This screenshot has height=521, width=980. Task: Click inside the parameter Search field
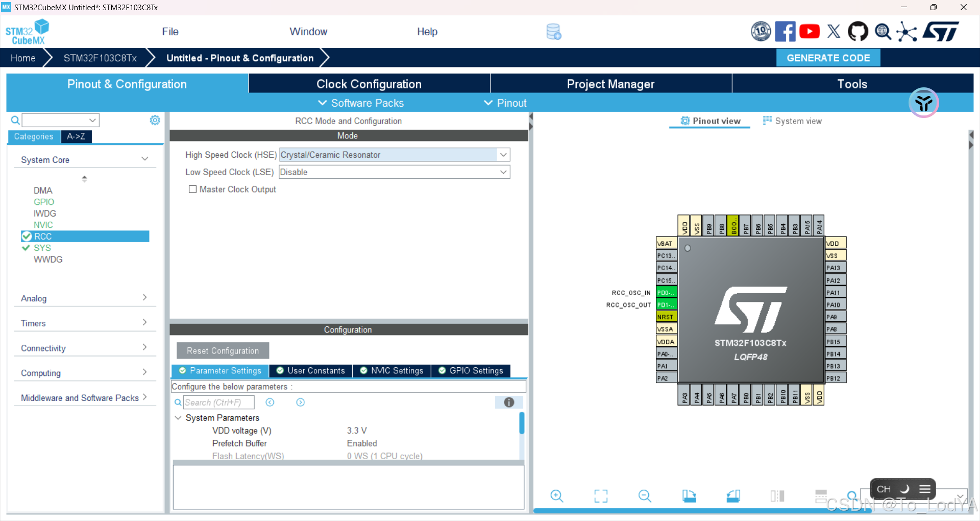(218, 402)
